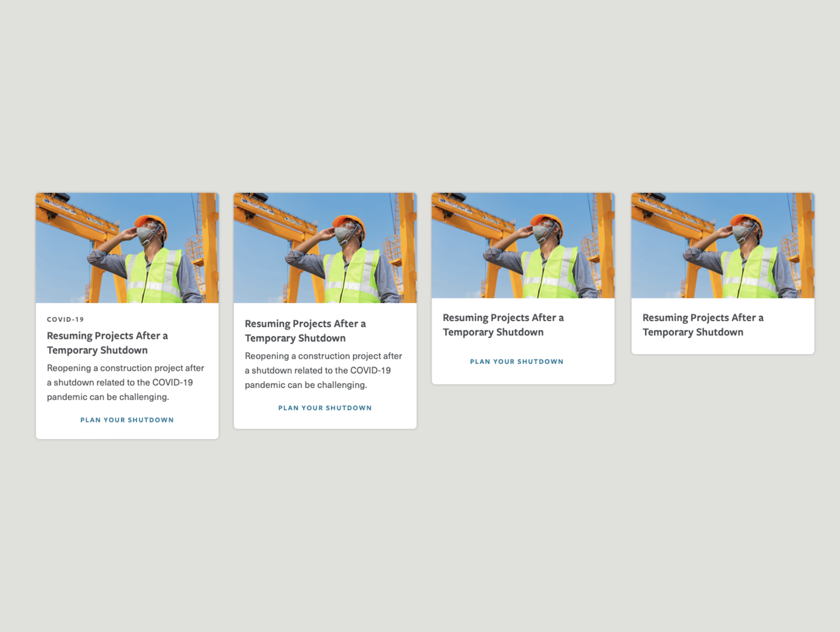Click the description text in the first card
Screen dimensions: 840x632
click(x=125, y=382)
